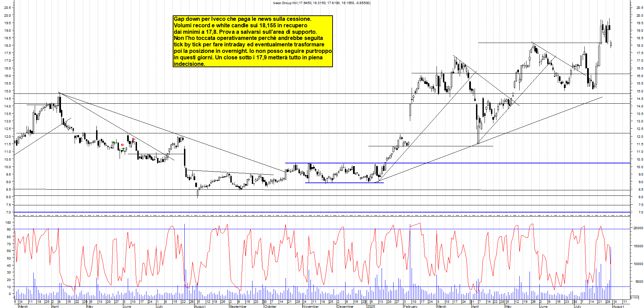Image resolution: width=644 pixels, height=308 pixels.
Task: Click the line 'Gap down per Iveco che paga le news'
Action: [x=242, y=19]
